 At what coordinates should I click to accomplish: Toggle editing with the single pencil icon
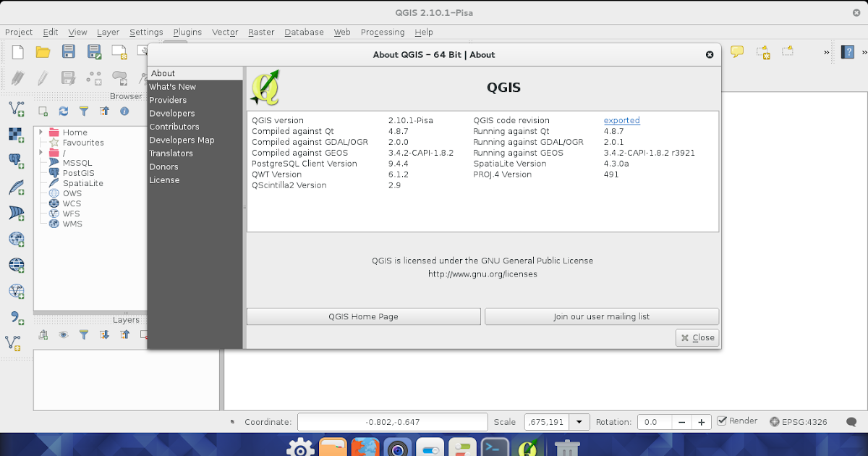click(x=43, y=77)
